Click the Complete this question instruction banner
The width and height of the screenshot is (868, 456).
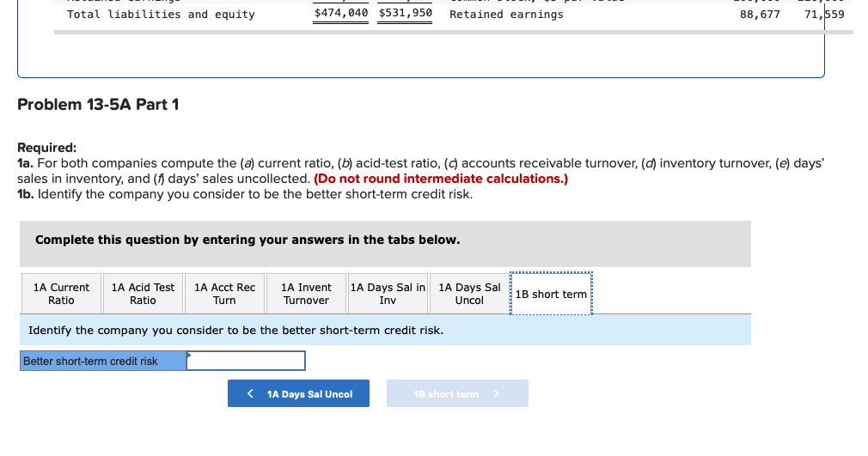[385, 244]
